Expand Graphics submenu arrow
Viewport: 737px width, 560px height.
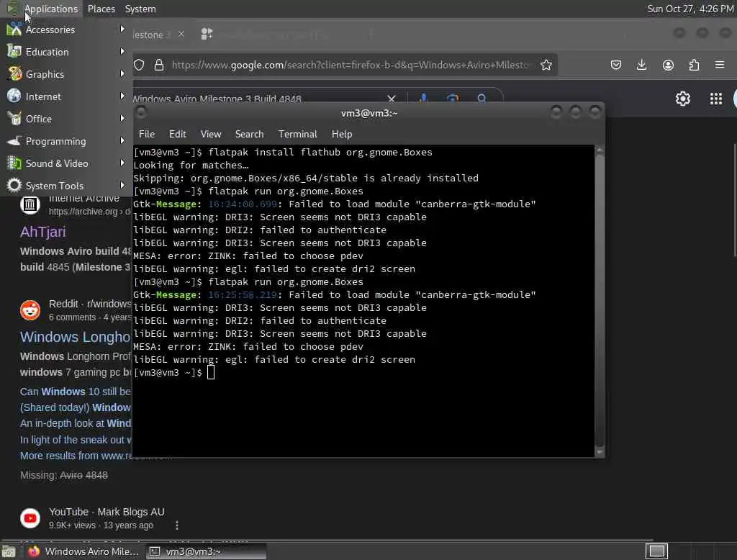point(122,73)
